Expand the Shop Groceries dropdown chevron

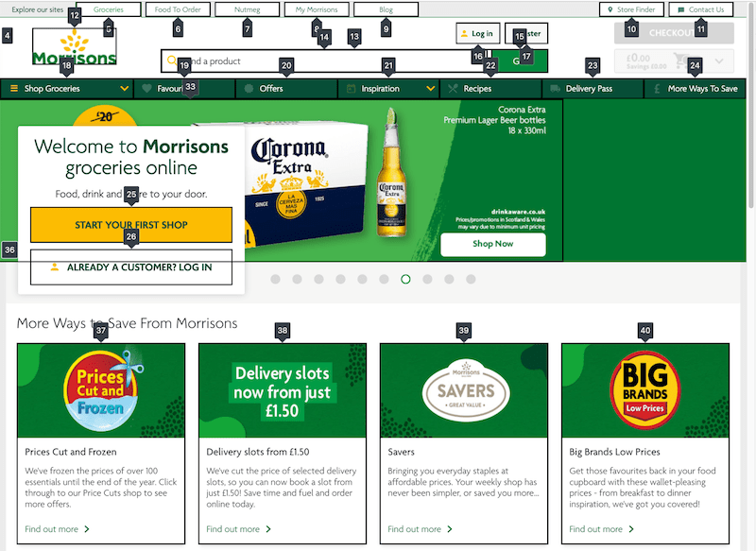tap(125, 89)
